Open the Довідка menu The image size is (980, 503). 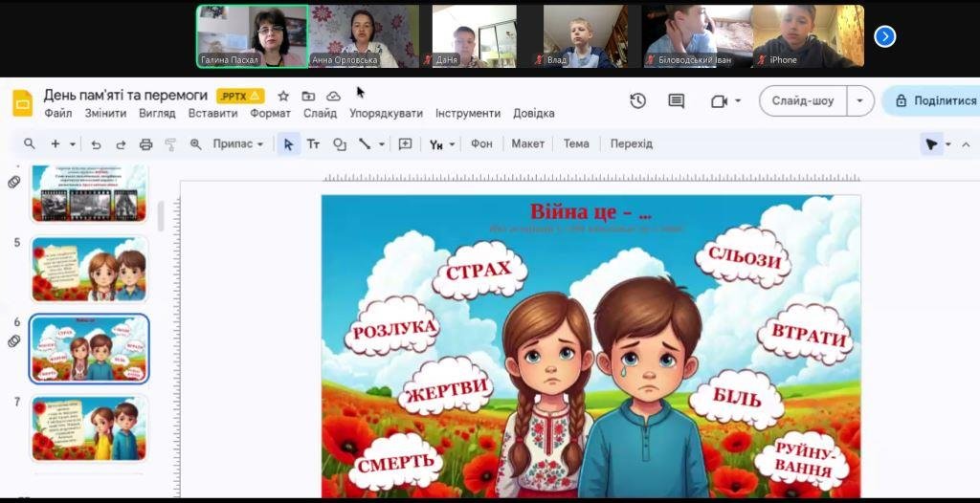click(x=534, y=114)
